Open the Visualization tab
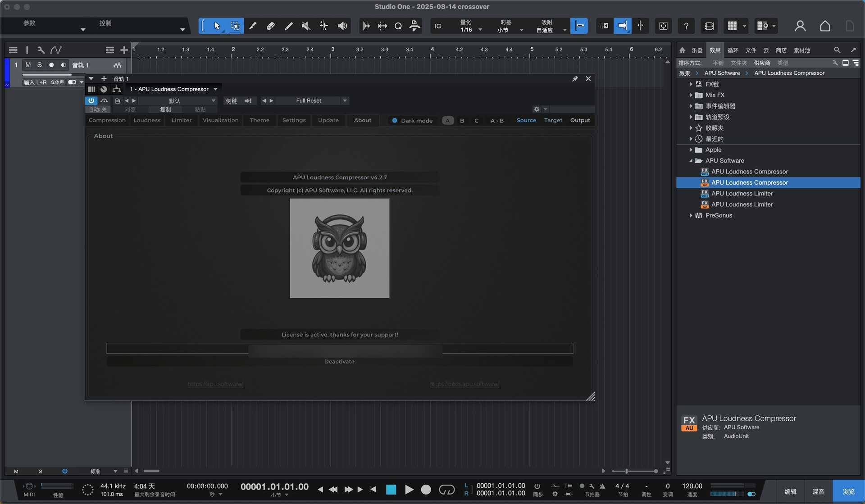The height and width of the screenshot is (504, 865). pyautogui.click(x=220, y=120)
